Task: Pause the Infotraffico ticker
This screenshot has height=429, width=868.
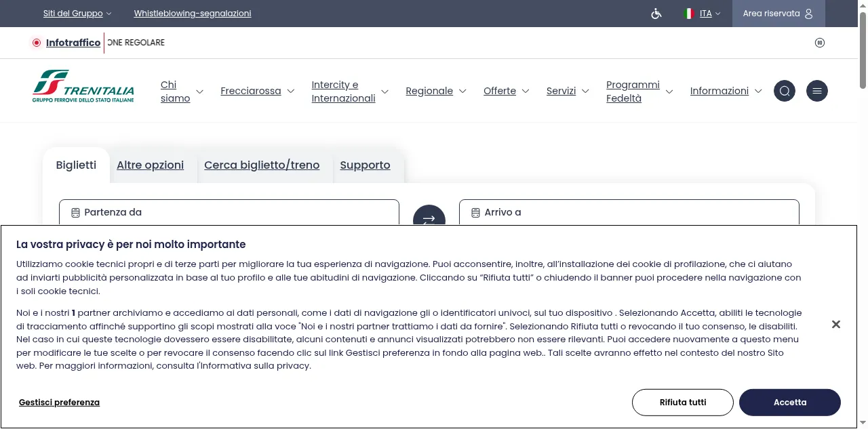Action: click(820, 43)
